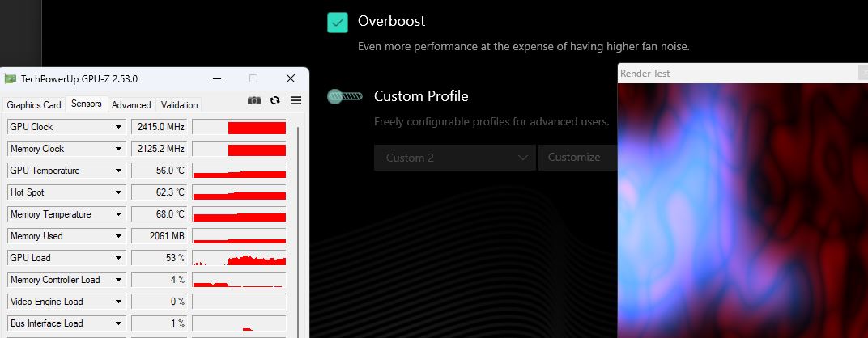Click the 1 % Bus Interface Load value
This screenshot has width=868, height=338.
160,323
